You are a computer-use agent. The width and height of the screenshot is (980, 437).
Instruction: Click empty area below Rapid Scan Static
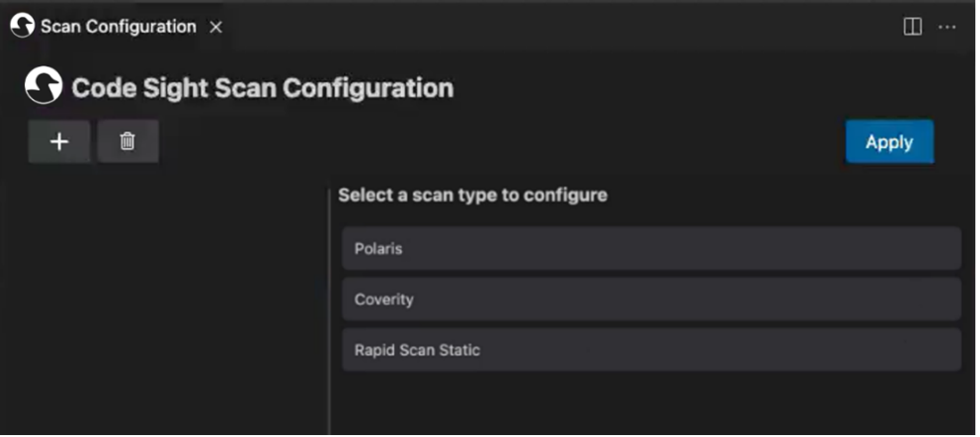(650, 405)
